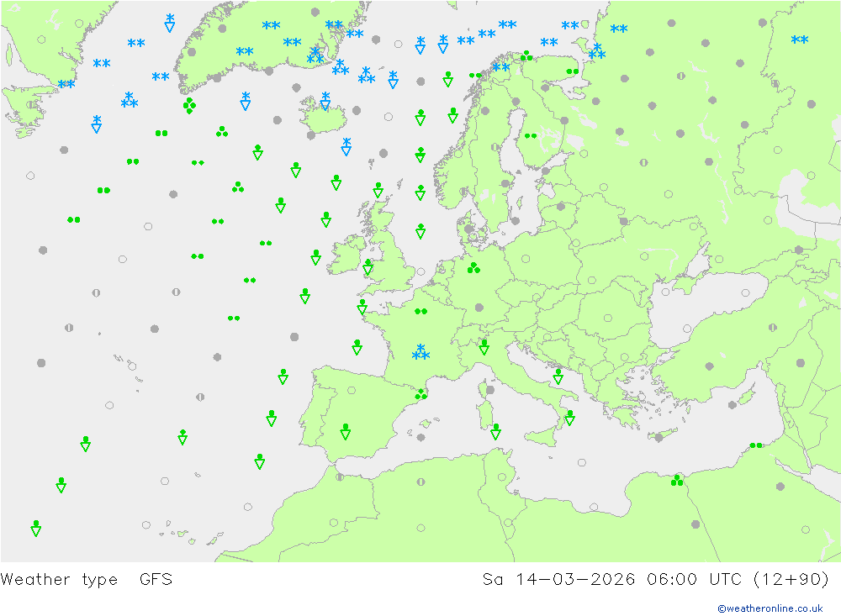Click the green shower symbol on Italy's Adriatic coast
The height and width of the screenshot is (616, 841).
click(558, 376)
